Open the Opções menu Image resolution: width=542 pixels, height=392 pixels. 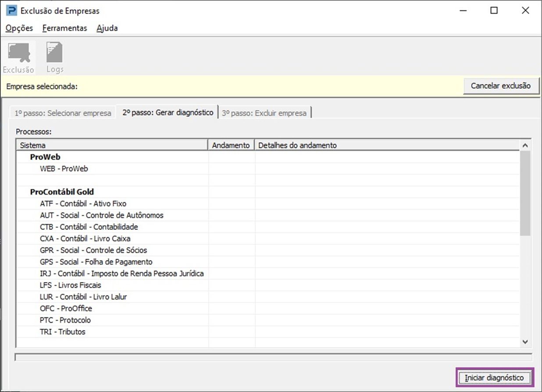pos(19,28)
